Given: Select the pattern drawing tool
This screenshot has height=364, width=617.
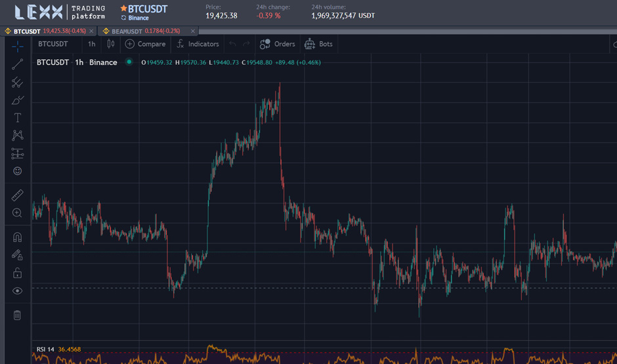Looking at the screenshot, I should click(17, 136).
